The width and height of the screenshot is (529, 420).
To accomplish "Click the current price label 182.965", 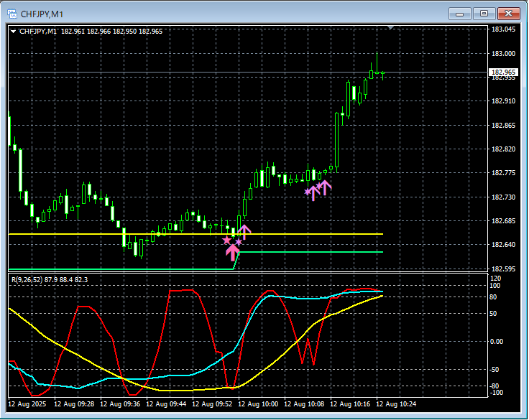I will (x=503, y=72).
